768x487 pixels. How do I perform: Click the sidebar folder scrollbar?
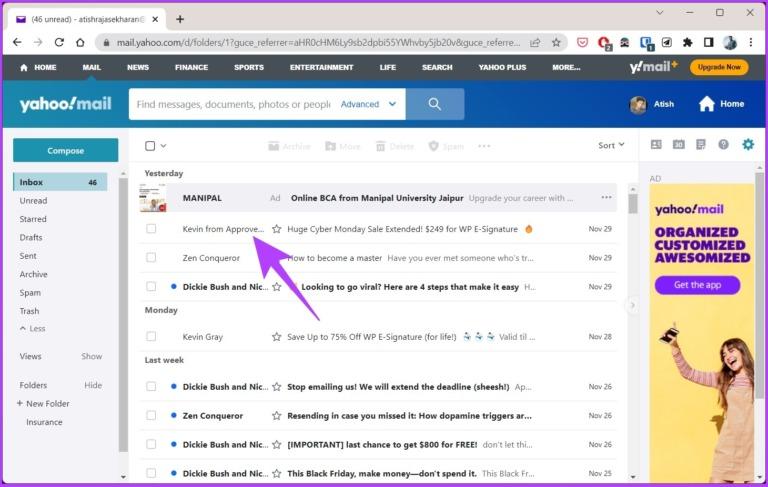pyautogui.click(x=123, y=314)
